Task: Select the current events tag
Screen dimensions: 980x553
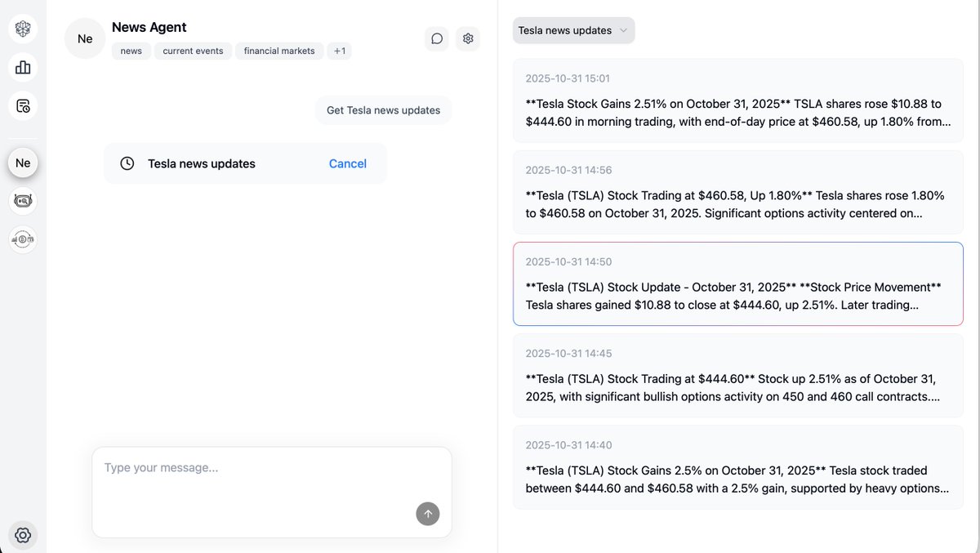Action: click(193, 51)
